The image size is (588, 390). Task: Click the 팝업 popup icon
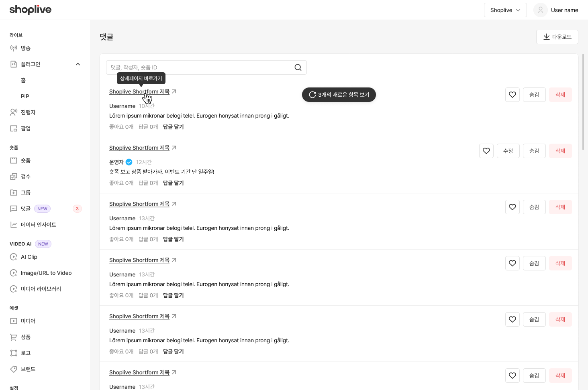click(x=14, y=128)
